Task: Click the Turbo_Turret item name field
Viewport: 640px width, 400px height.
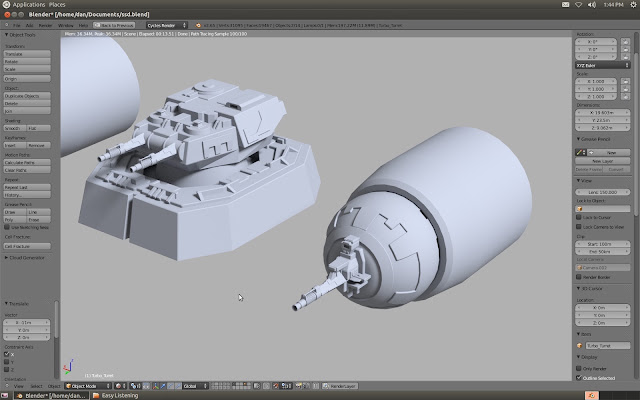Action: [x=608, y=346]
